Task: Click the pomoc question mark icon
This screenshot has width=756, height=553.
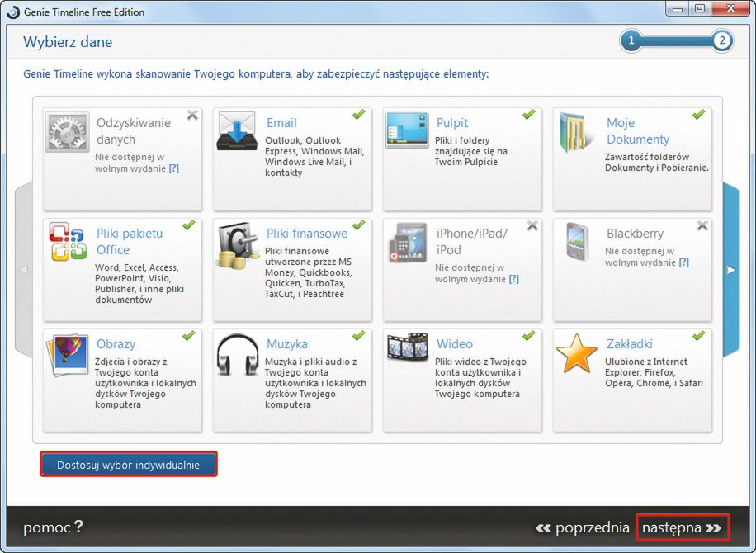Action: point(78,527)
